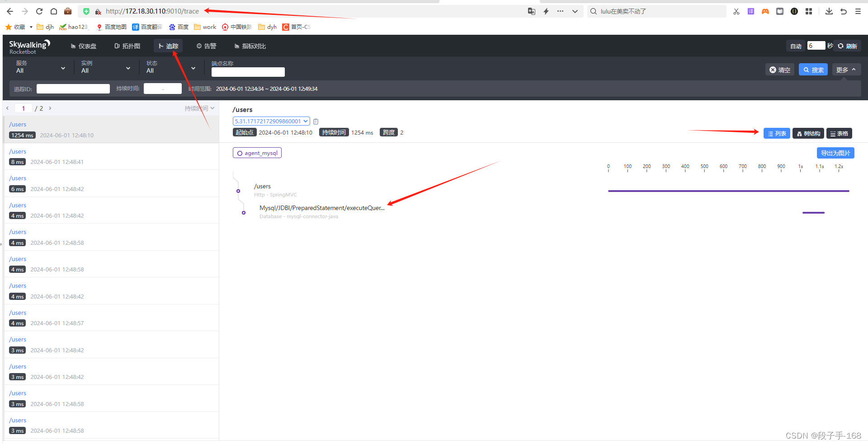This screenshot has width=868, height=444.
Task: Click the 刷新 refresh button
Action: click(848, 46)
